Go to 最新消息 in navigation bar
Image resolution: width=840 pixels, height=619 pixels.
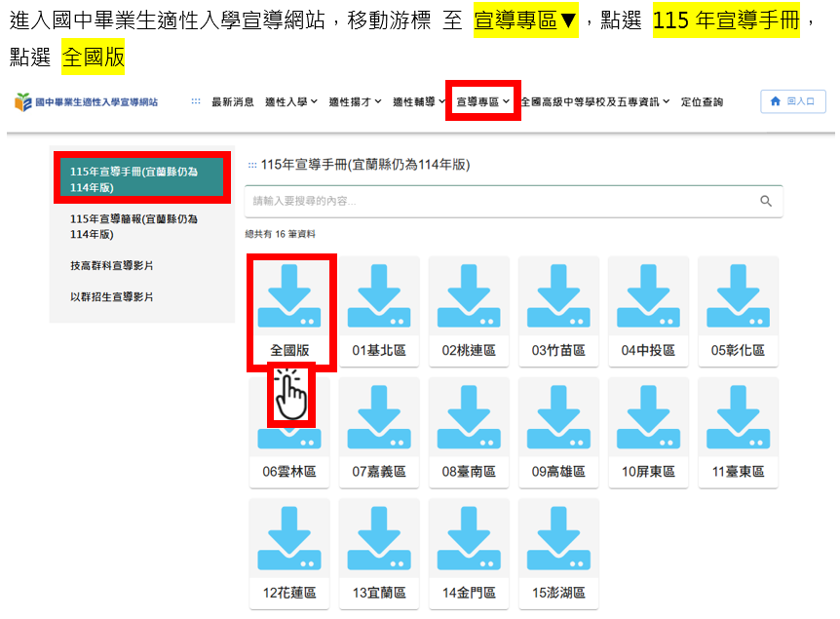tap(233, 101)
